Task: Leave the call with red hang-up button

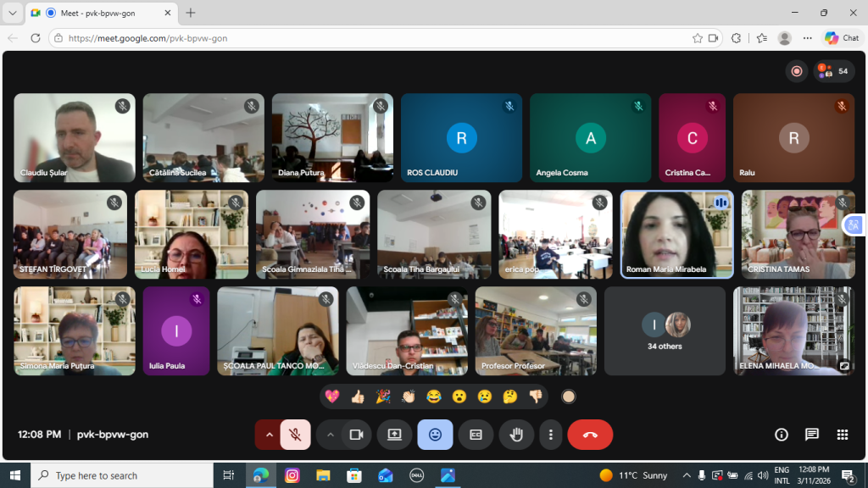Action: (590, 435)
